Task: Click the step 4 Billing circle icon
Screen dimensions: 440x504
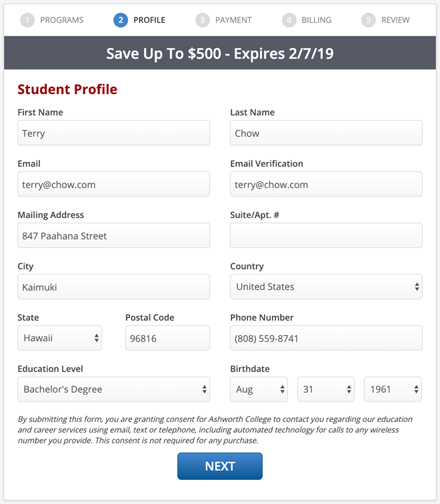Action: coord(289,20)
